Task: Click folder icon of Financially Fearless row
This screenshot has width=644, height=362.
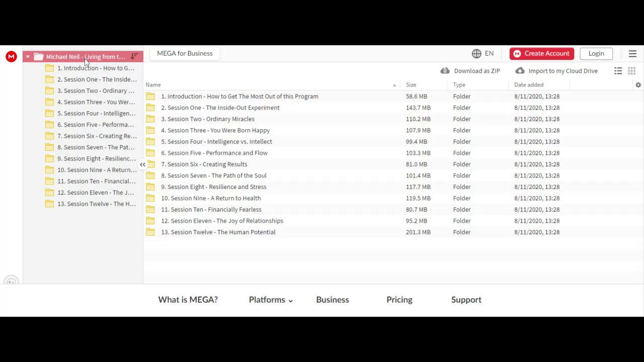Action: point(150,209)
